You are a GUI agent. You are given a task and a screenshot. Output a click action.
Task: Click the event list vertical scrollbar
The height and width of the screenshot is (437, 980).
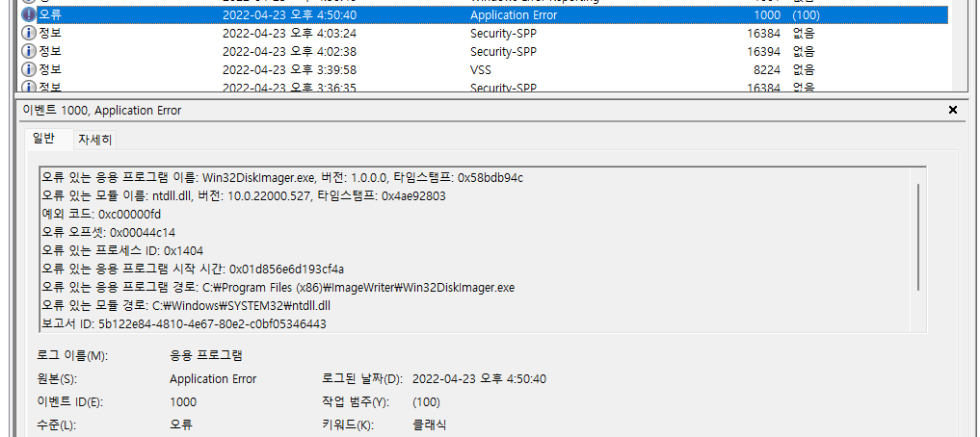(x=958, y=45)
